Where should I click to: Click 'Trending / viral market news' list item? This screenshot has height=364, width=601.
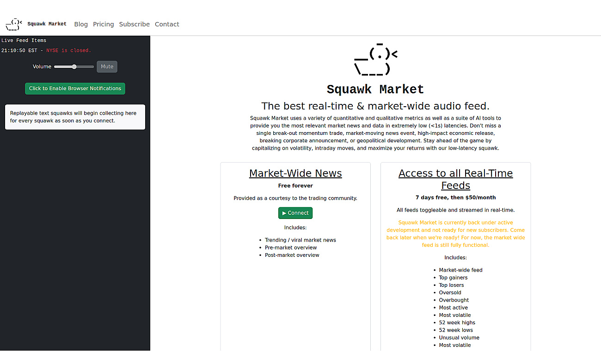coord(300,240)
